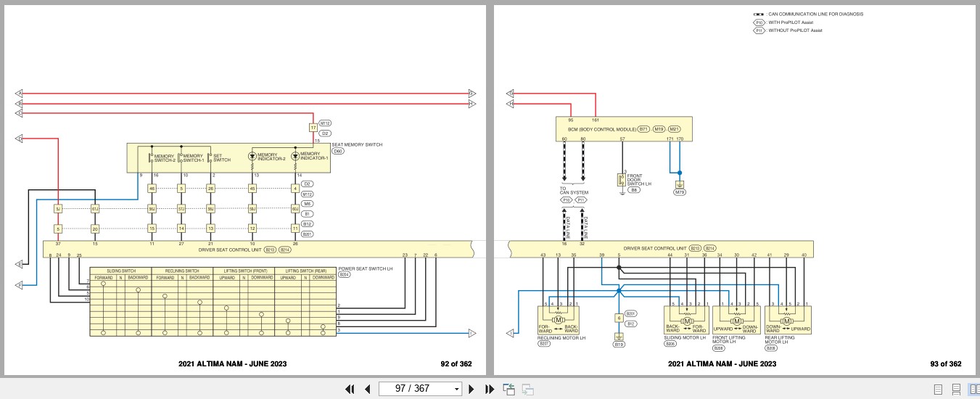Click the go to previous view icon
The width and height of the screenshot is (980, 399).
click(509, 389)
